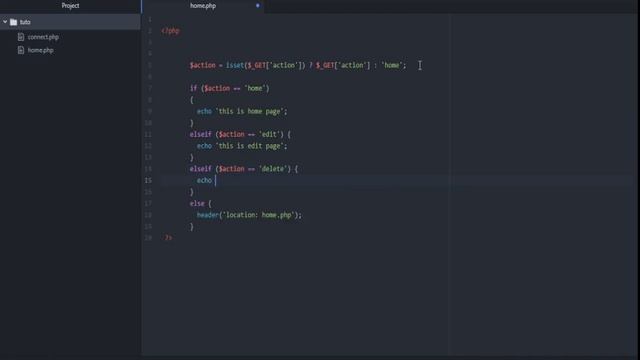Click the header('location: home.php') call
The width and height of the screenshot is (640, 360).
249,215
